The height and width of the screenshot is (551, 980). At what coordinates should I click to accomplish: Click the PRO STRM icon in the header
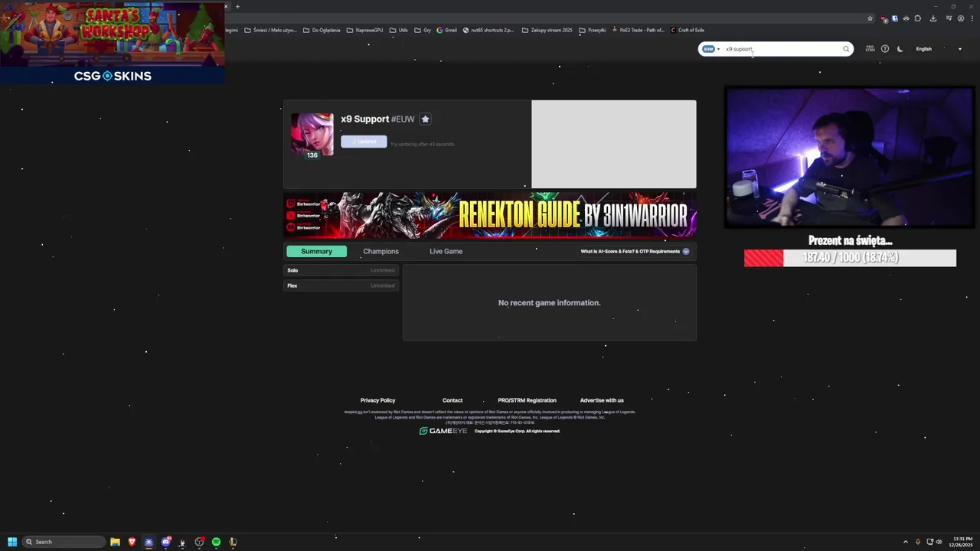pyautogui.click(x=870, y=49)
